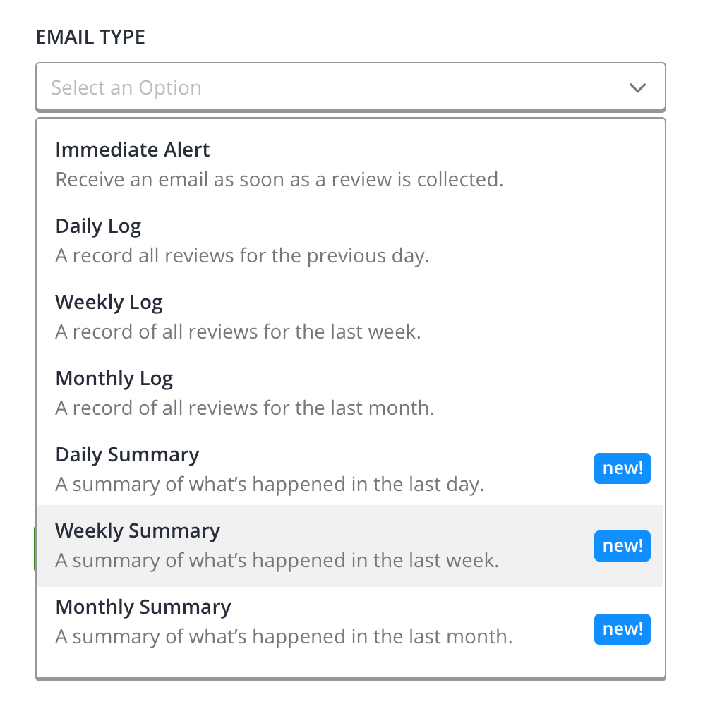Image resolution: width=710 pixels, height=728 pixels.
Task: Click 'A summary of what's happened in the last week'
Action: 277,560
